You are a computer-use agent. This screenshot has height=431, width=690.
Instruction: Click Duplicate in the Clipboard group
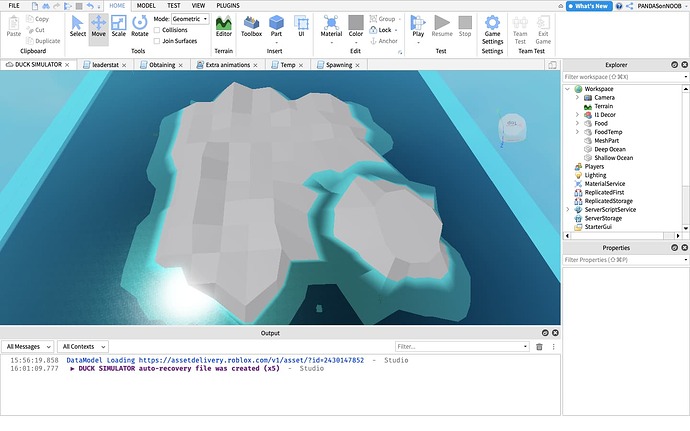(43, 41)
